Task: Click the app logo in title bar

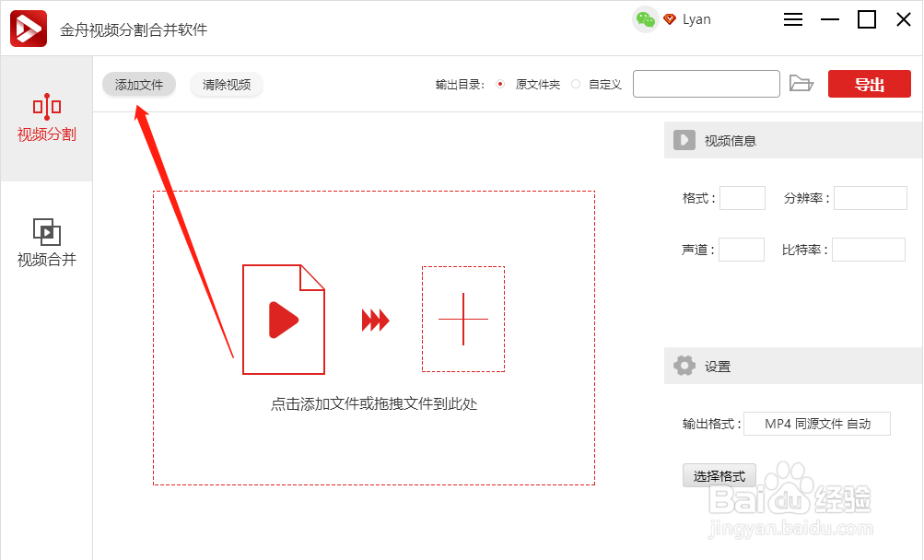Action: 28,28
